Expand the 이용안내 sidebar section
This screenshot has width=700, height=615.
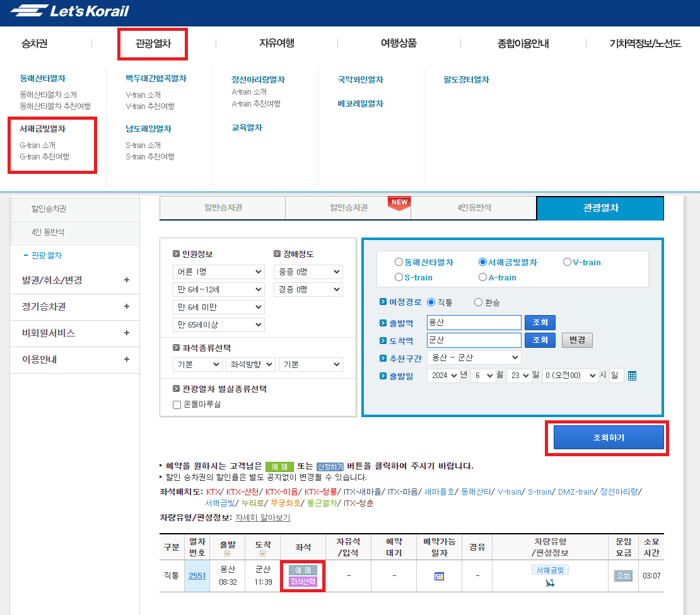coord(74,359)
